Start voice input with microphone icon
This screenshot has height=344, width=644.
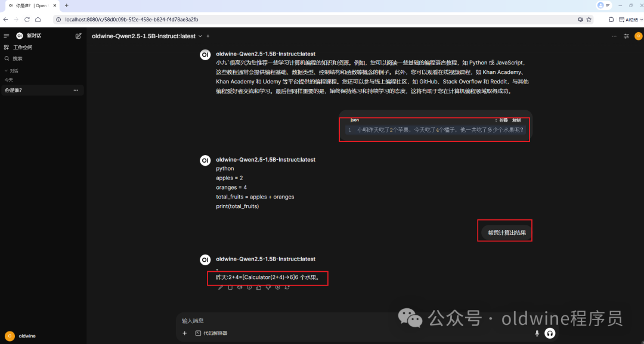[537, 333]
